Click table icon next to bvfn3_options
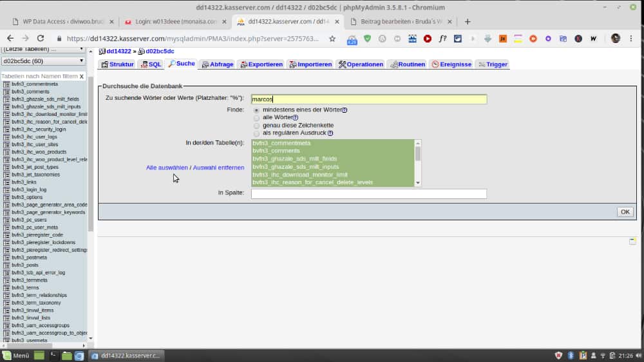 tap(6, 197)
